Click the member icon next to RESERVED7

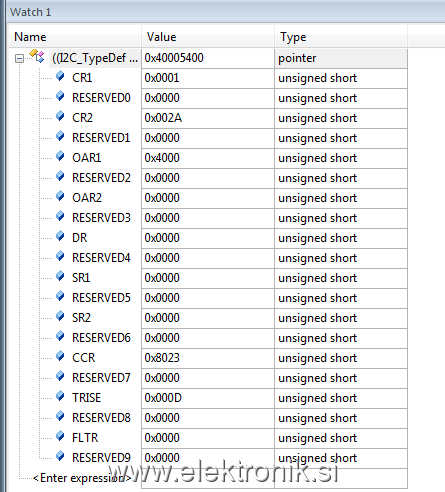[60, 376]
